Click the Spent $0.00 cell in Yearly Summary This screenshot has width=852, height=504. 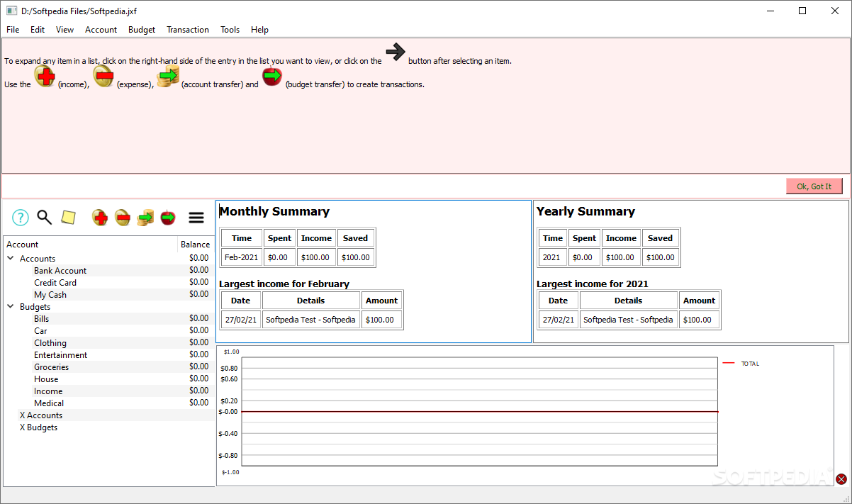pyautogui.click(x=584, y=258)
